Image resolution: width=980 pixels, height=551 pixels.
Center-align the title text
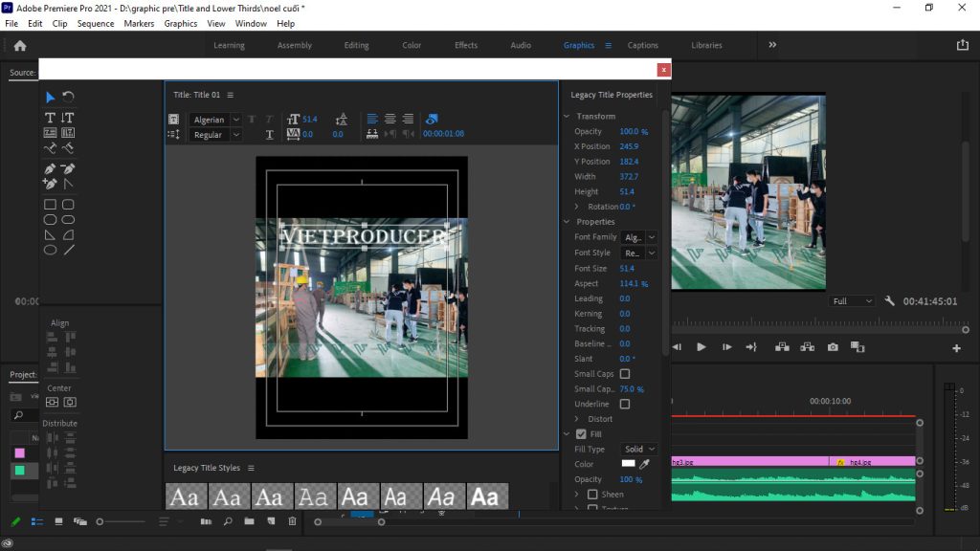click(x=390, y=119)
